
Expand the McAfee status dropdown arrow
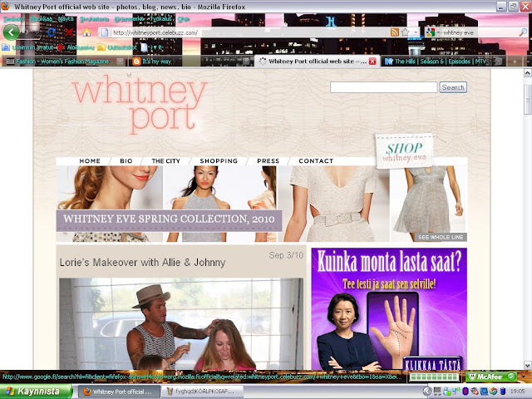(x=523, y=377)
